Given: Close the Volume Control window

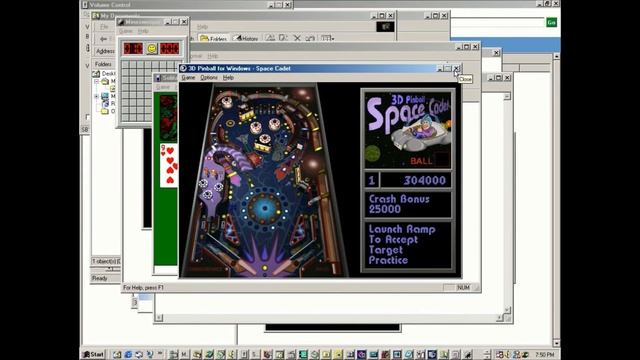Looking at the screenshot, I should point(287,5).
